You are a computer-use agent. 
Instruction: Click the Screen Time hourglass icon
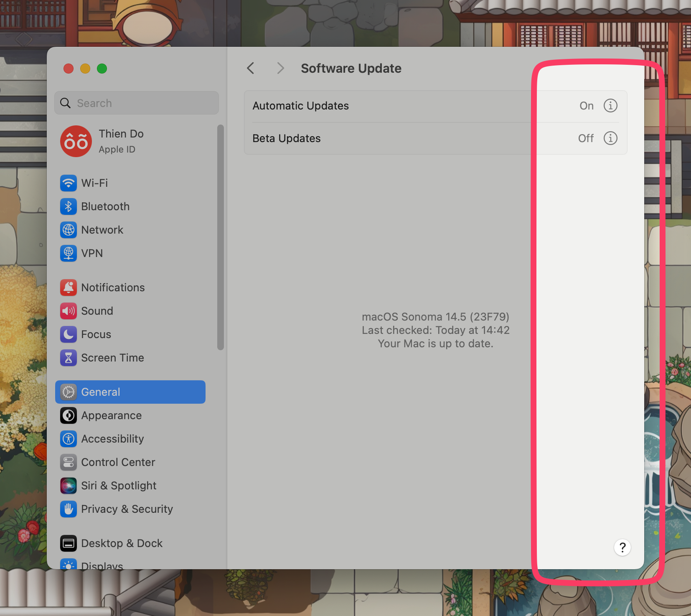pos(69,358)
